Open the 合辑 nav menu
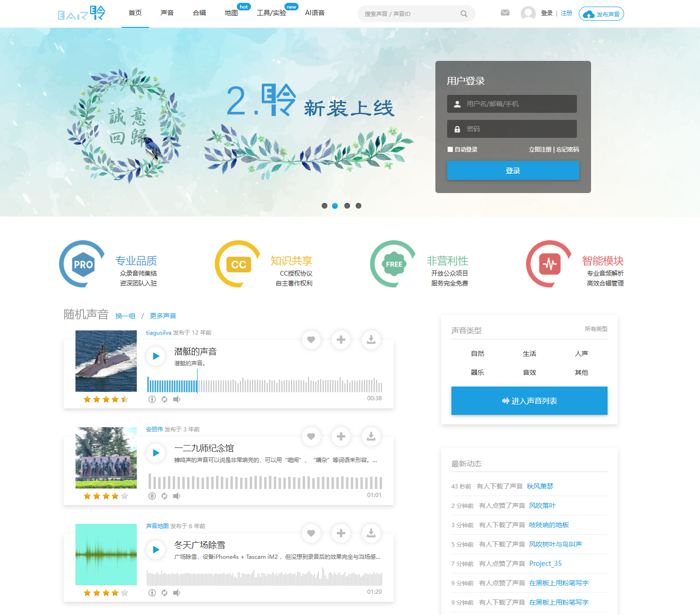The height and width of the screenshot is (615, 700). point(199,13)
